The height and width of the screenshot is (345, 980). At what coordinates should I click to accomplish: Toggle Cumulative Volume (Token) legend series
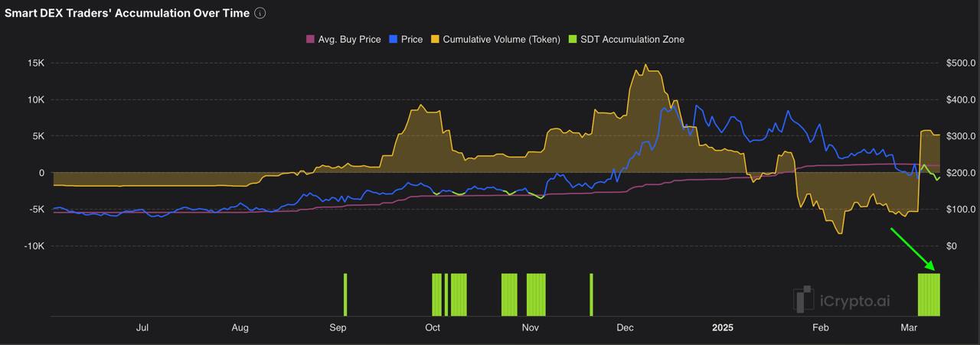pos(495,39)
